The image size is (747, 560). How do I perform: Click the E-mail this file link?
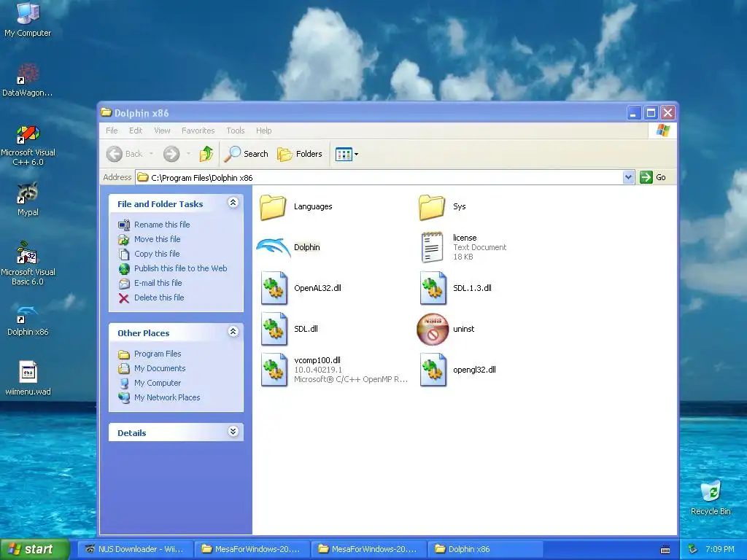(x=158, y=283)
